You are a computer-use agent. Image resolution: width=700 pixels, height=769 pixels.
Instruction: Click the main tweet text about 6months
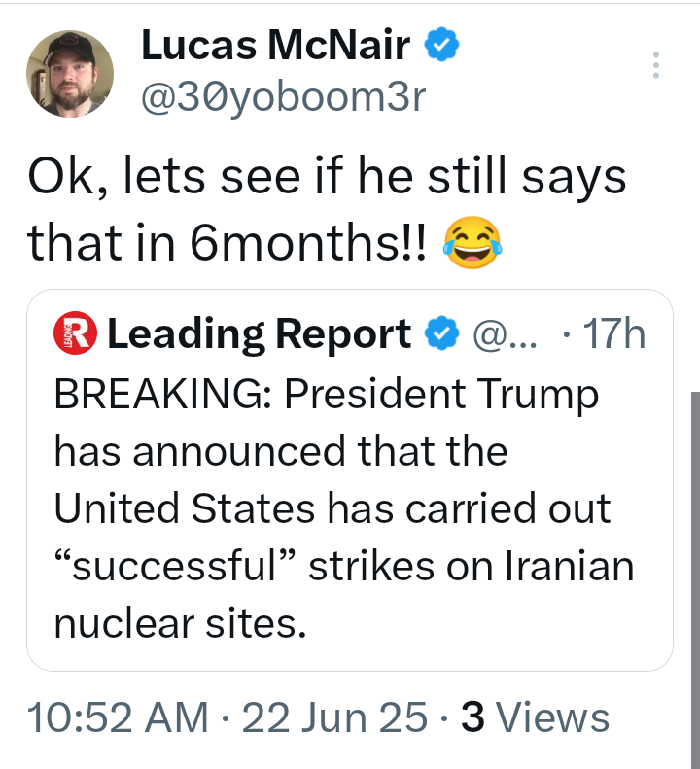coord(327,209)
